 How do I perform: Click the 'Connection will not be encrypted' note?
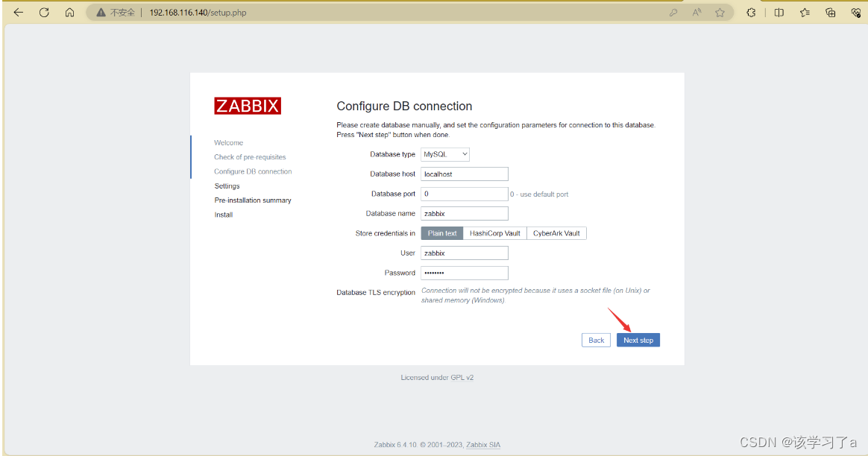point(535,296)
